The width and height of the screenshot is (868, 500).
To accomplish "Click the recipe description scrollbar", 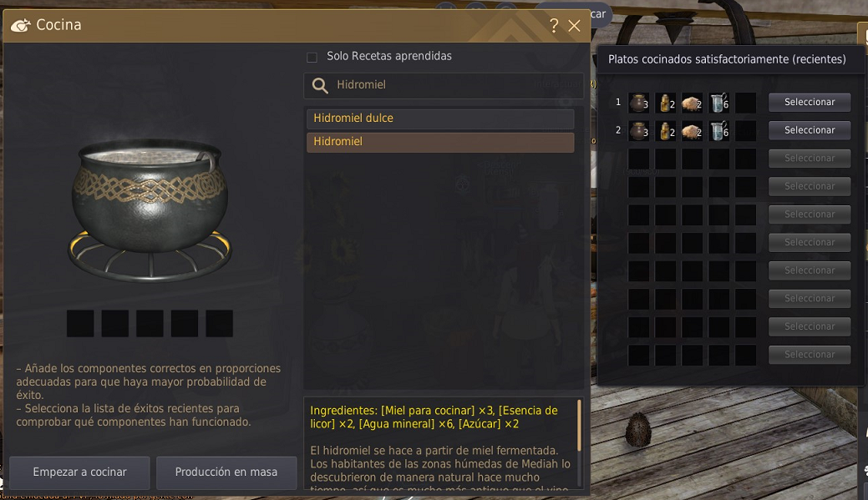I will [x=579, y=426].
